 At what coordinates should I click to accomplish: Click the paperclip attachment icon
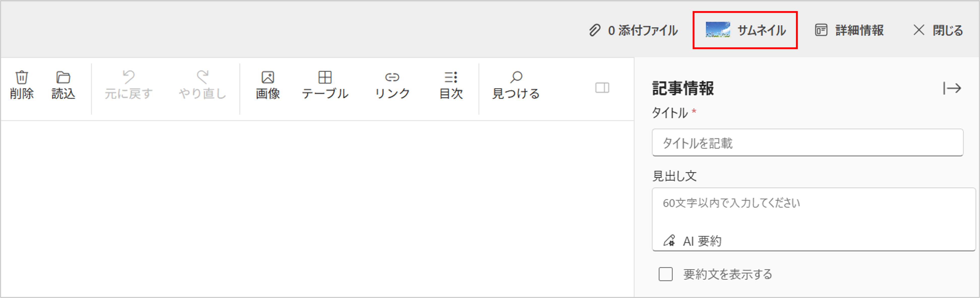pos(595,30)
